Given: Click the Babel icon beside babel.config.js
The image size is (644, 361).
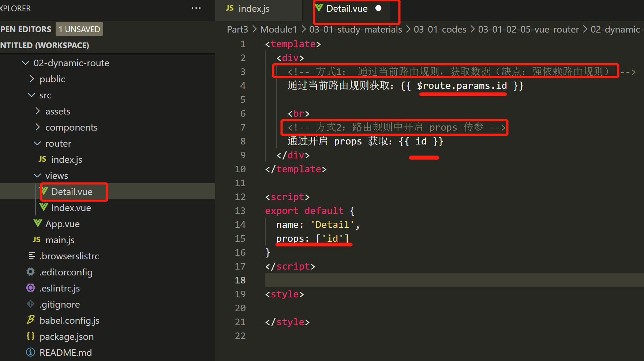Looking at the screenshot, I should 31,320.
